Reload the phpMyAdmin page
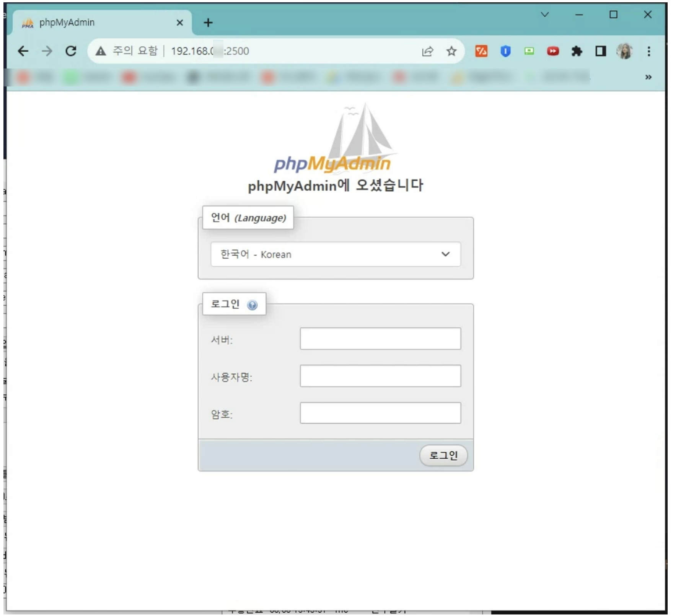The image size is (673, 616). tap(71, 51)
